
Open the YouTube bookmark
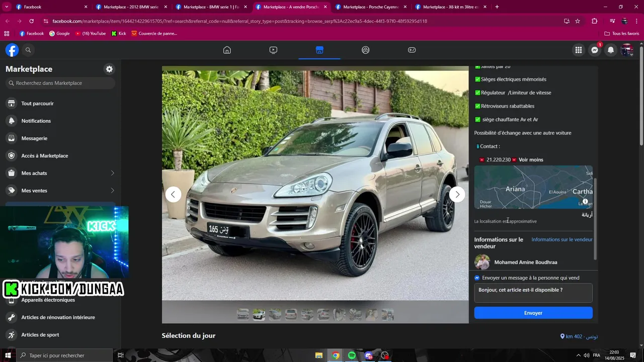90,33
